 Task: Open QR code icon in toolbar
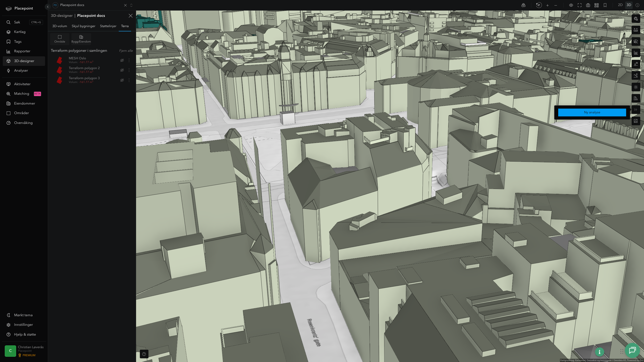click(596, 5)
